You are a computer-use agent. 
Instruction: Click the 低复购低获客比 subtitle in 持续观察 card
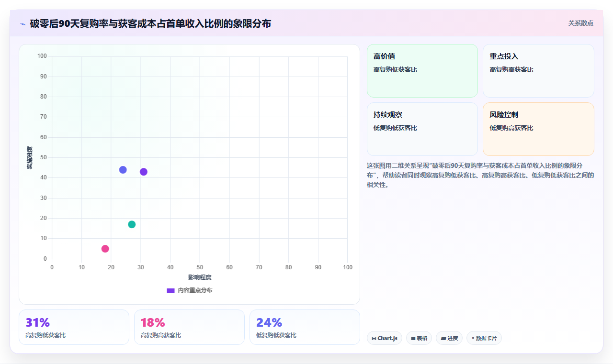point(395,128)
